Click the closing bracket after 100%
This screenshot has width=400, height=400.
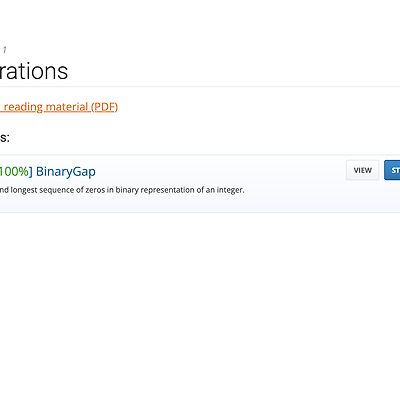(31, 172)
